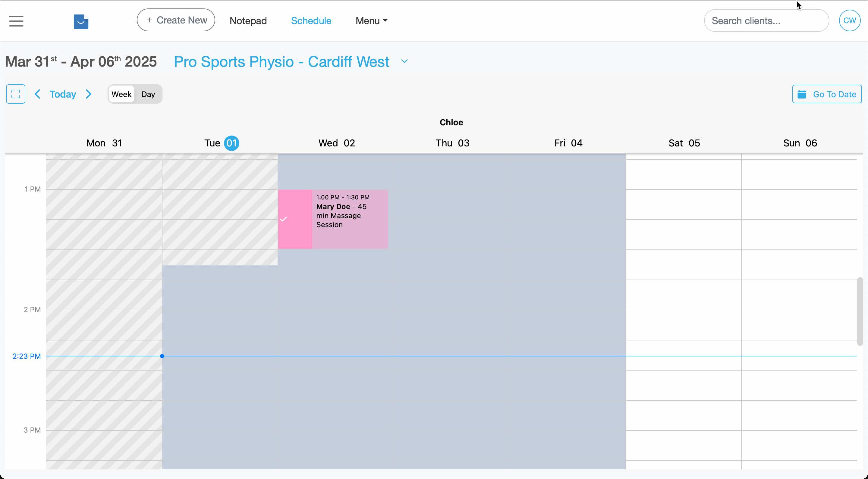Click the Create New button

click(x=176, y=20)
